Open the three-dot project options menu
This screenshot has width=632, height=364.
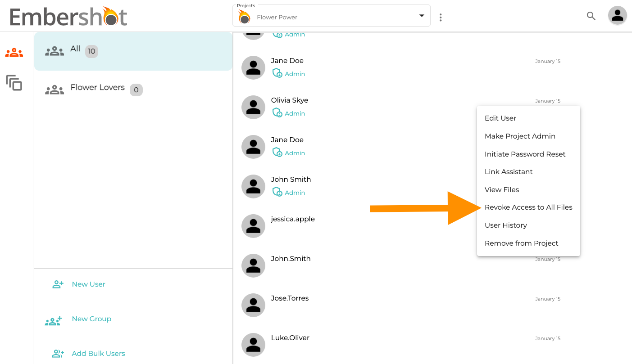441,17
